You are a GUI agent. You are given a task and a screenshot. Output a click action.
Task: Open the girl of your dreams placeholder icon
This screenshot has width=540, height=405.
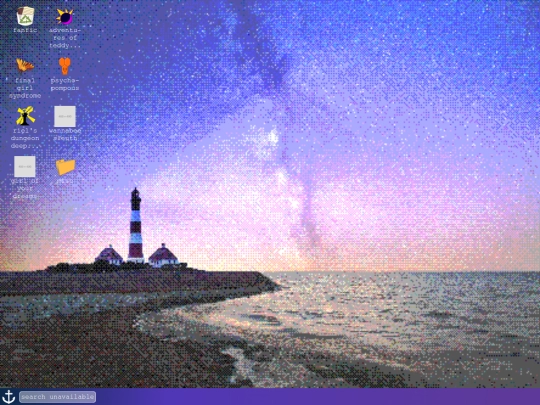pos(25,167)
